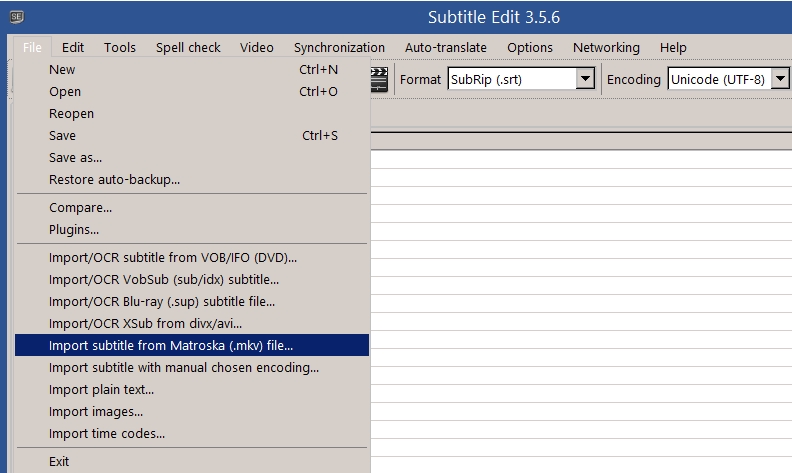
Task: Select Import time codes... entry
Action: [107, 434]
